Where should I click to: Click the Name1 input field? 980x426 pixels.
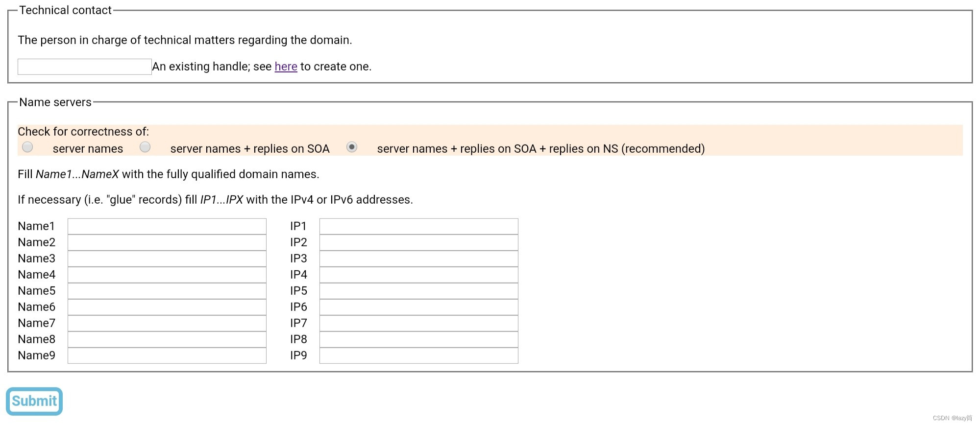[x=167, y=226]
